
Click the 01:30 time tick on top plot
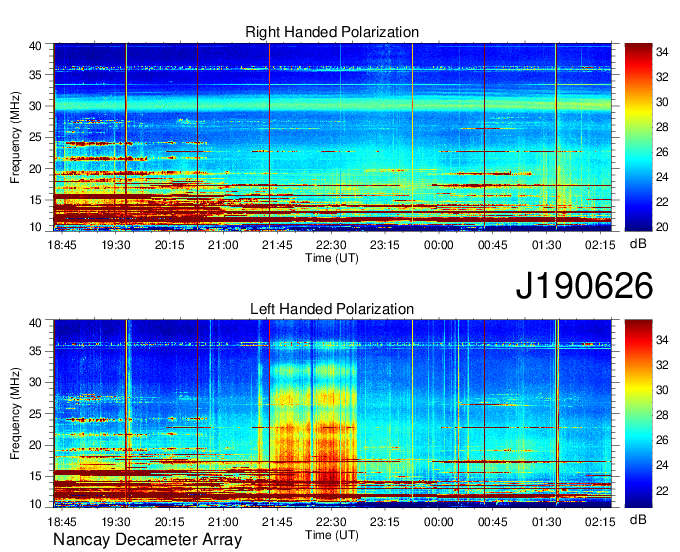point(546,245)
